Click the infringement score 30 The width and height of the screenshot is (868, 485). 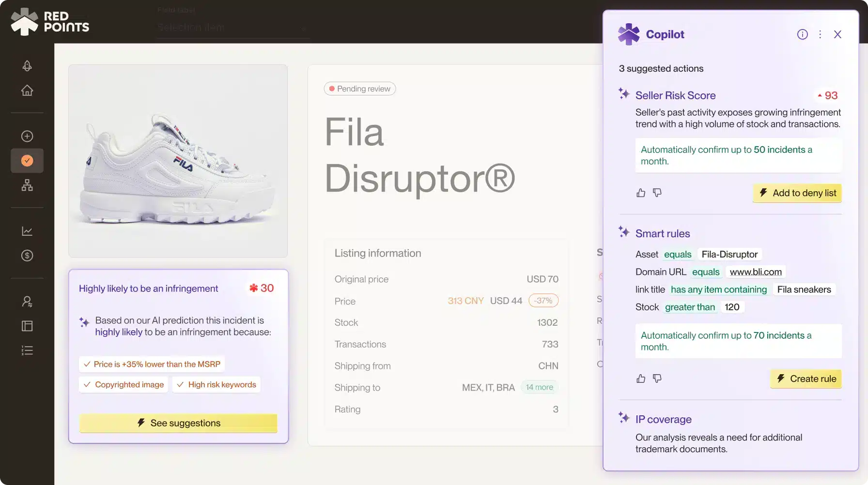click(262, 288)
